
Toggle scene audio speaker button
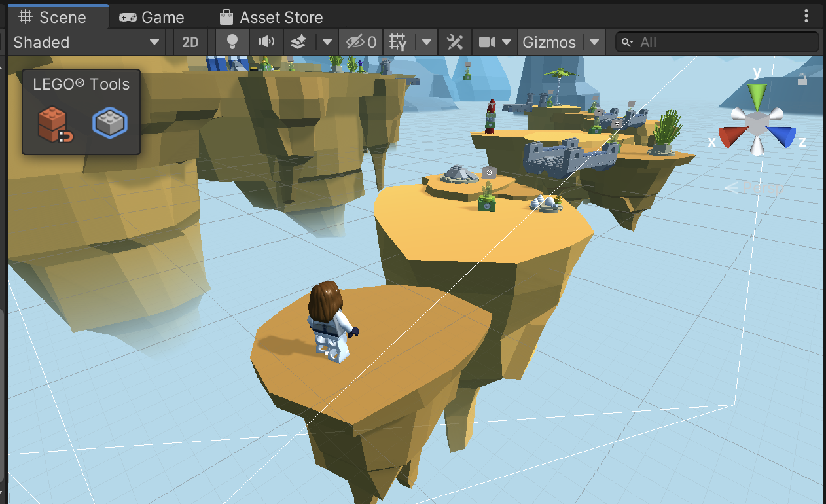point(266,43)
